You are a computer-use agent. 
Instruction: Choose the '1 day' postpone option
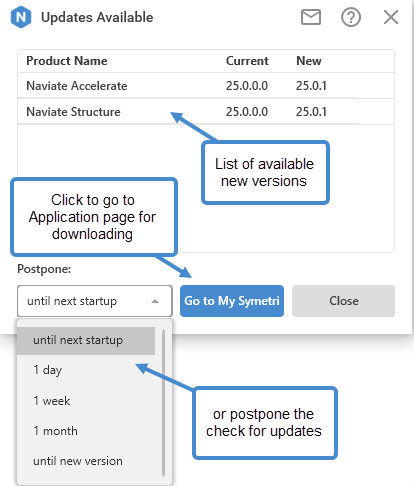pyautogui.click(x=86, y=370)
